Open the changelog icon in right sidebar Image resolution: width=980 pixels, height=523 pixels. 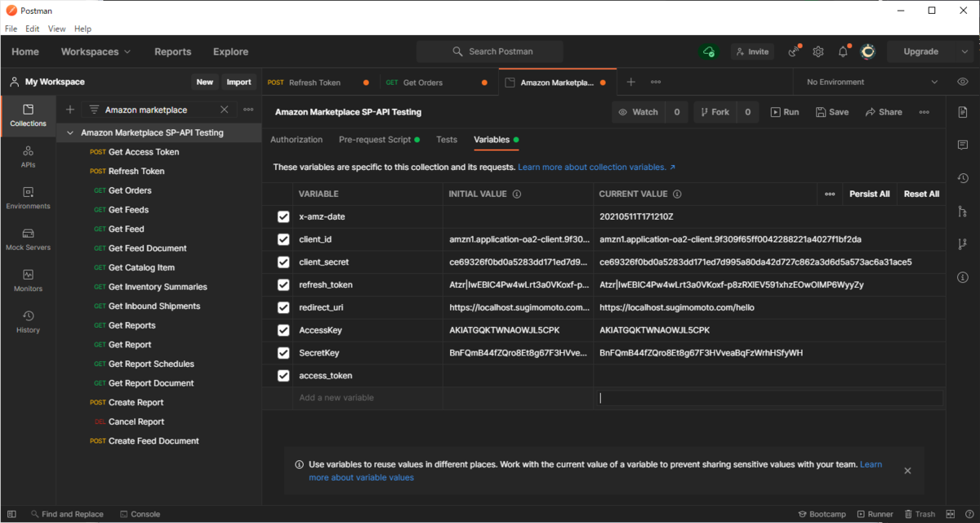tap(963, 179)
